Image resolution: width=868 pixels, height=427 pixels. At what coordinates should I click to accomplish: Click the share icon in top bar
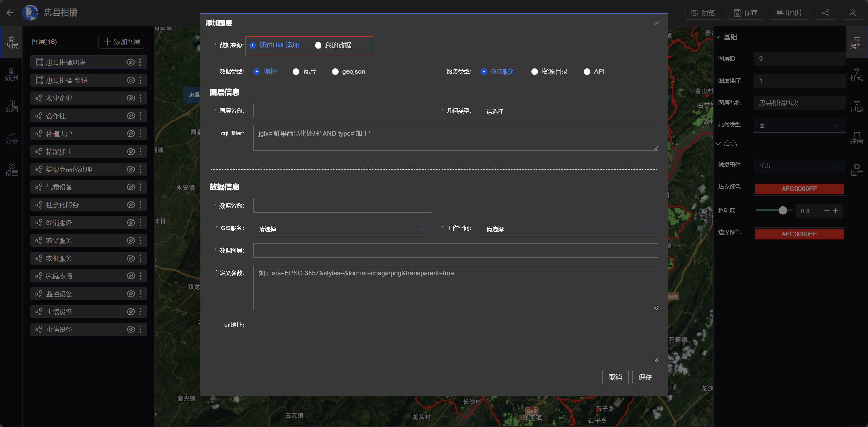point(825,13)
